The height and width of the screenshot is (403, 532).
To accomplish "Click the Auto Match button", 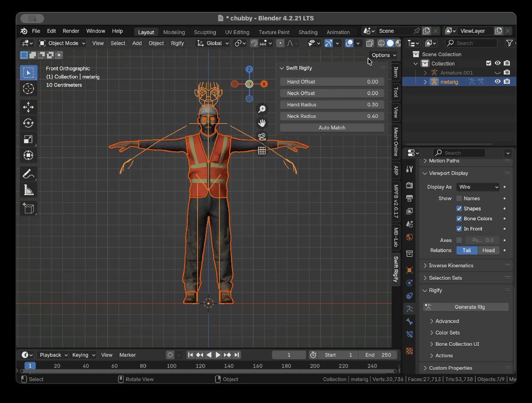I will click(x=332, y=128).
